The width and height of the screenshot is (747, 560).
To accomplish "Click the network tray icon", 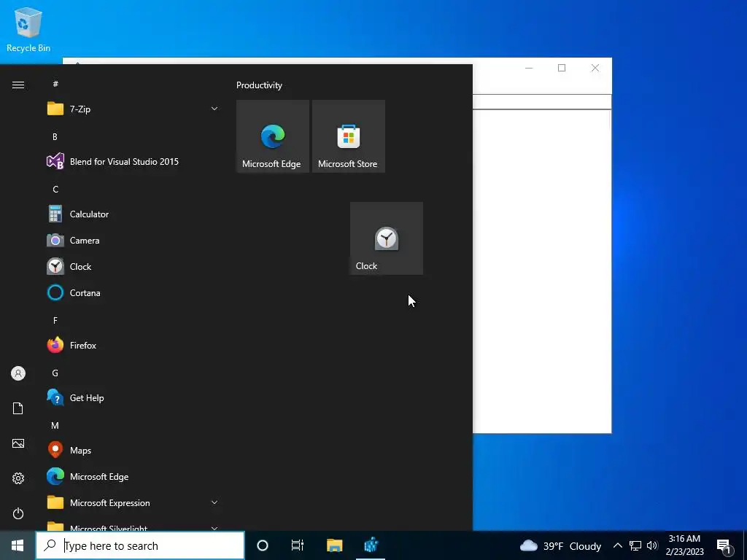I will (x=635, y=545).
